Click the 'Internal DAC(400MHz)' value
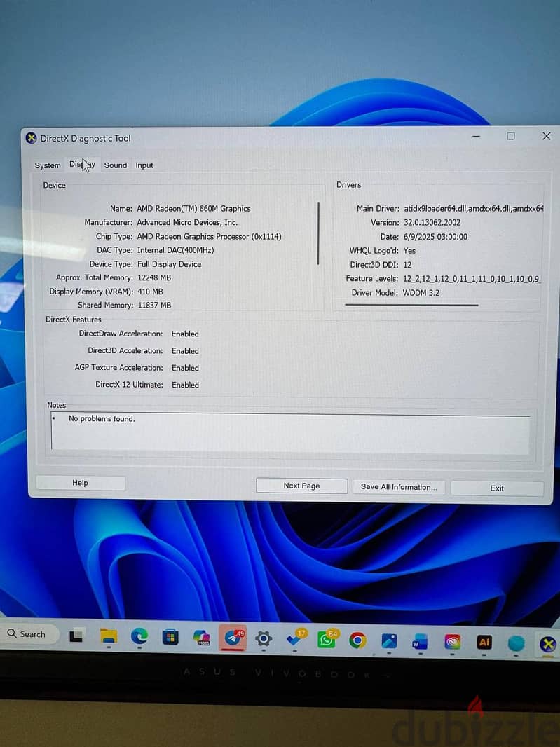 click(175, 250)
